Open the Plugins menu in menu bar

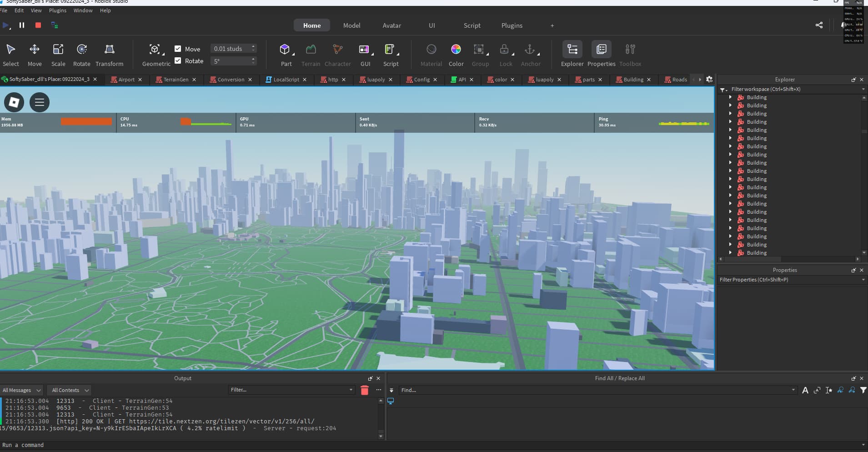click(58, 10)
